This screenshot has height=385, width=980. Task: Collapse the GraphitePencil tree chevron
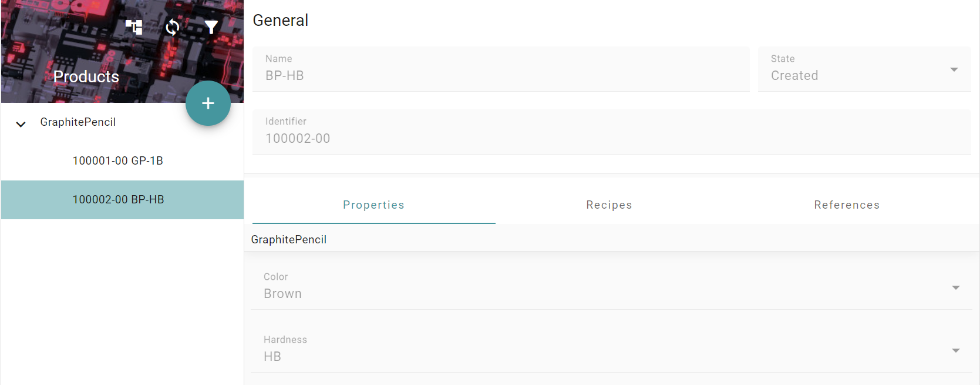(21, 124)
